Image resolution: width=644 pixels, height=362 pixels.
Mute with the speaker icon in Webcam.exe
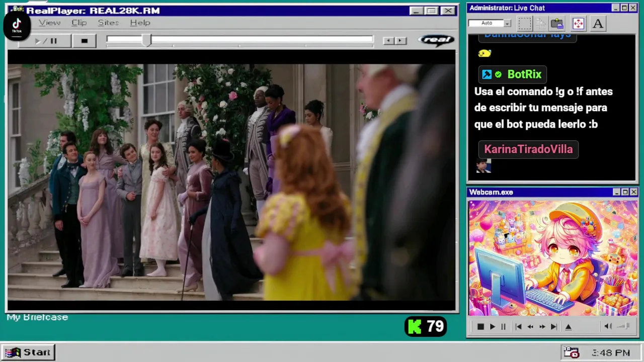[608, 326]
